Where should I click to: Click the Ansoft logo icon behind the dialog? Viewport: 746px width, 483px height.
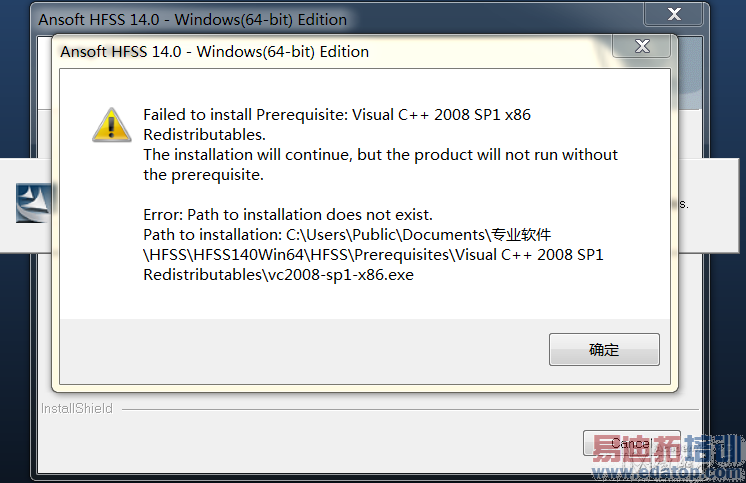point(33,203)
